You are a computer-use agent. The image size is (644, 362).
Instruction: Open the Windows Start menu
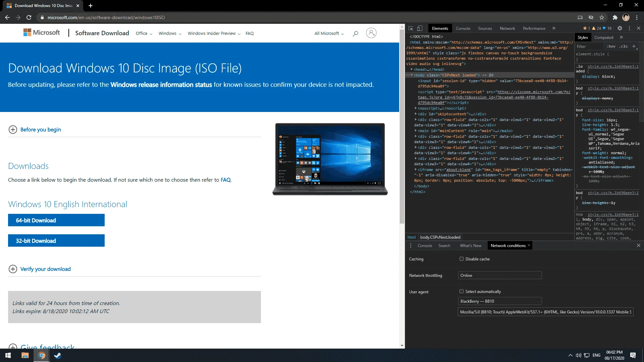[x=8, y=355]
